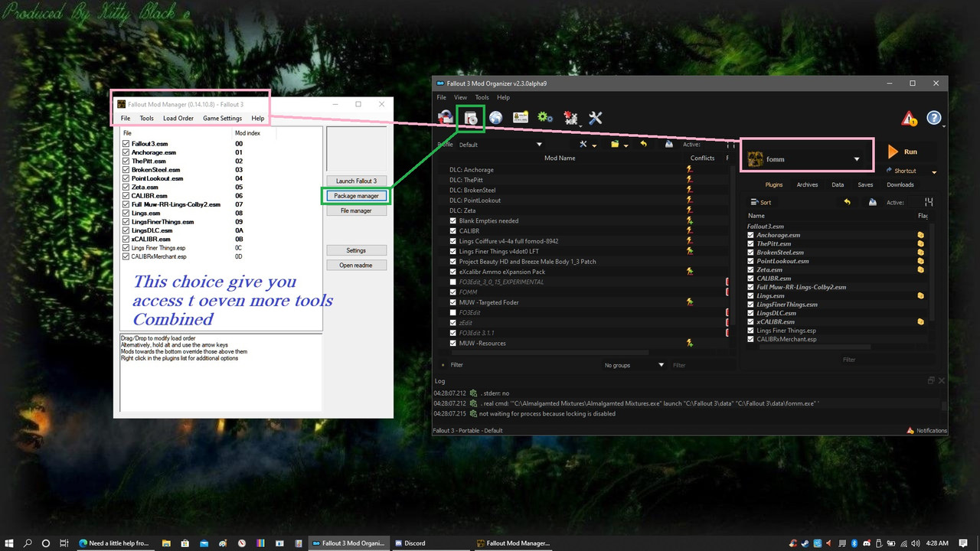The image size is (980, 551).
Task: Click the blue Help question mark icon
Action: click(934, 118)
